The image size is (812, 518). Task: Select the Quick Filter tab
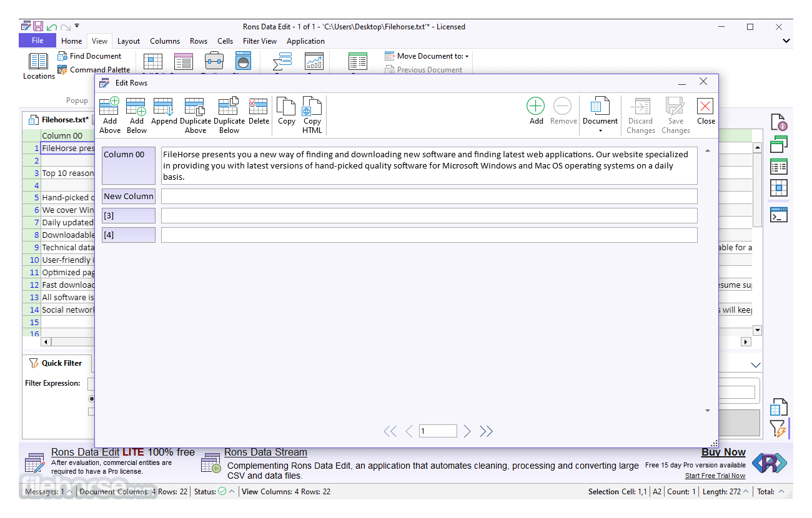56,363
